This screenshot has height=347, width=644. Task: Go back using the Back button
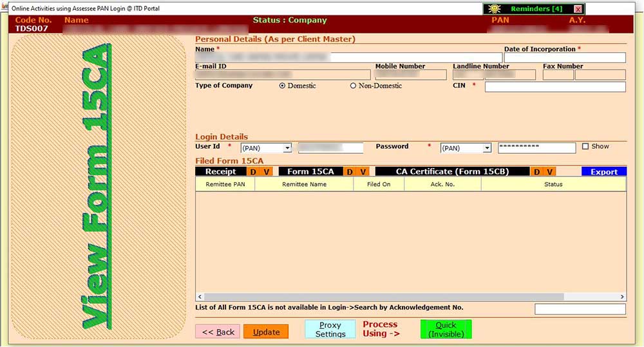coord(218,332)
